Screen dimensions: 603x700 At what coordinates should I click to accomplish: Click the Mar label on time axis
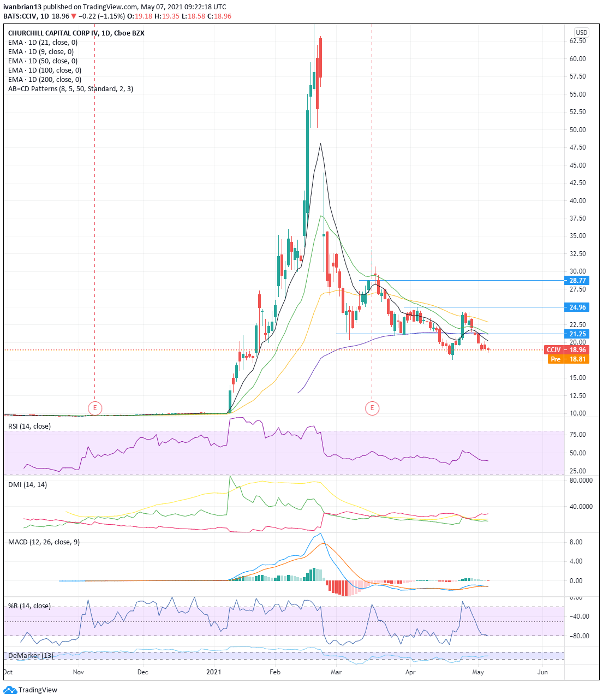coord(336,672)
